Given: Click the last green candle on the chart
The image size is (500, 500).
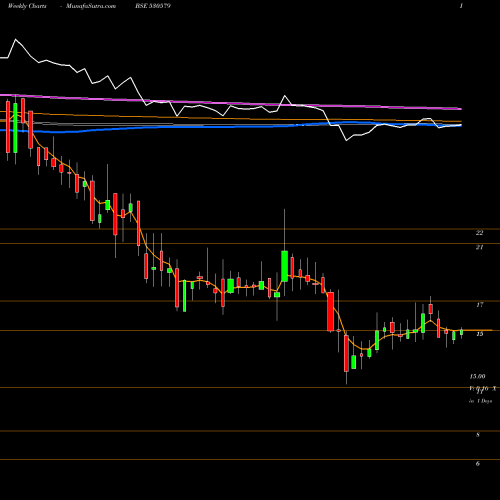Looking at the screenshot, I should pyautogui.click(x=461, y=332).
